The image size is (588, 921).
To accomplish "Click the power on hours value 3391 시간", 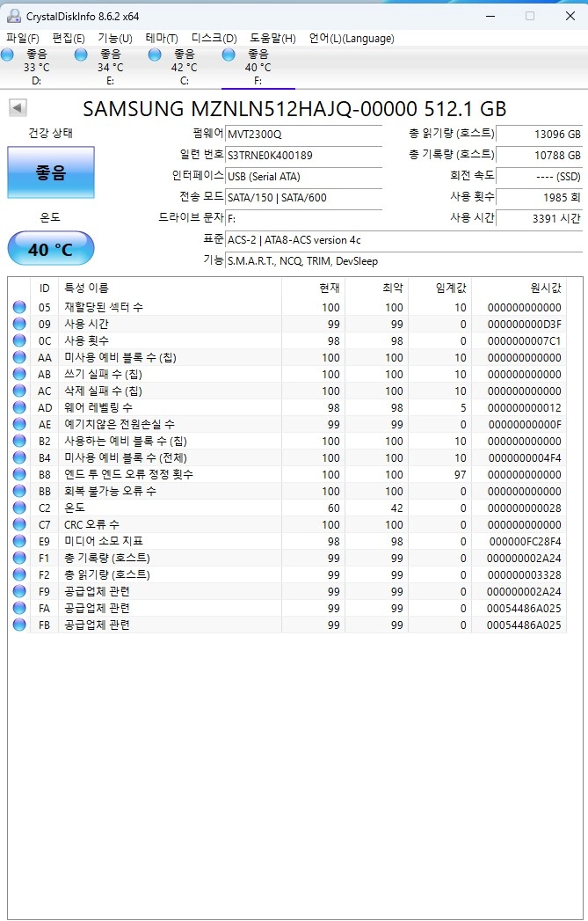I will [540, 218].
